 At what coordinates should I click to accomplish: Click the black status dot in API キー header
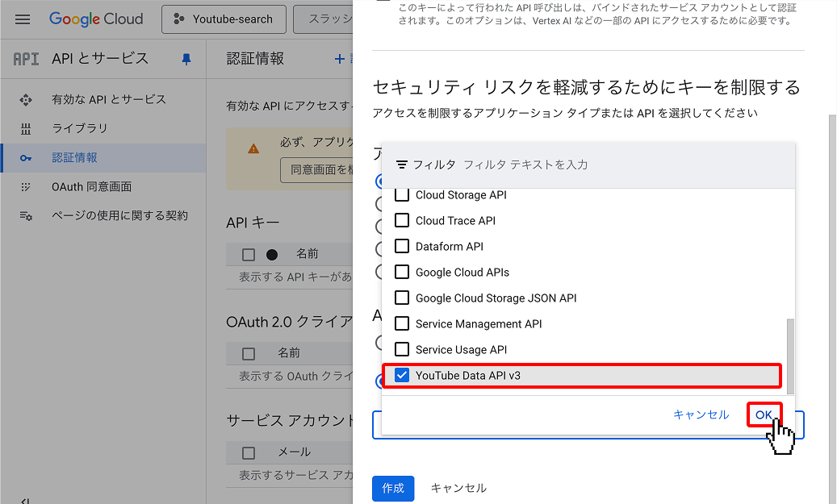click(272, 255)
